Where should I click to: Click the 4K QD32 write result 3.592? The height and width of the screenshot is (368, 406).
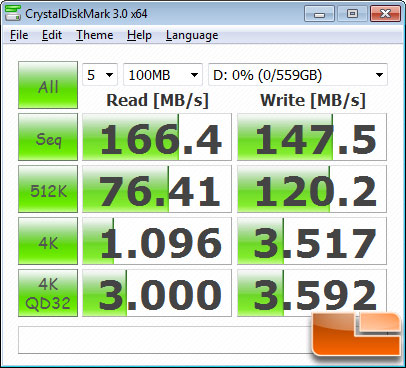coord(312,293)
